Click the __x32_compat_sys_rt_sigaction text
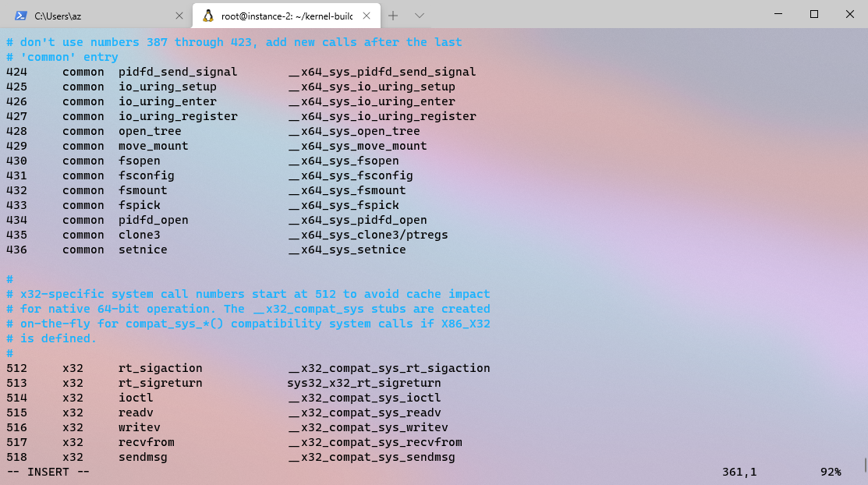The width and height of the screenshot is (868, 485). pos(388,368)
